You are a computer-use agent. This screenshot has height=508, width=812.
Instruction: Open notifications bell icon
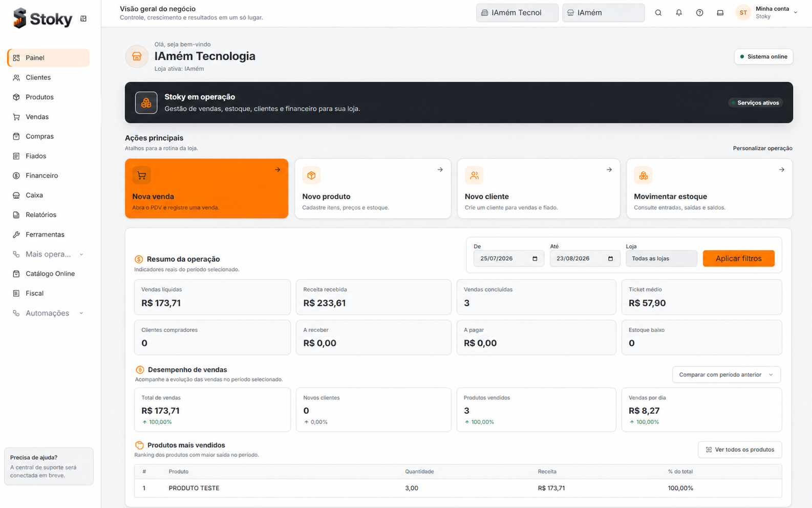[679, 13]
